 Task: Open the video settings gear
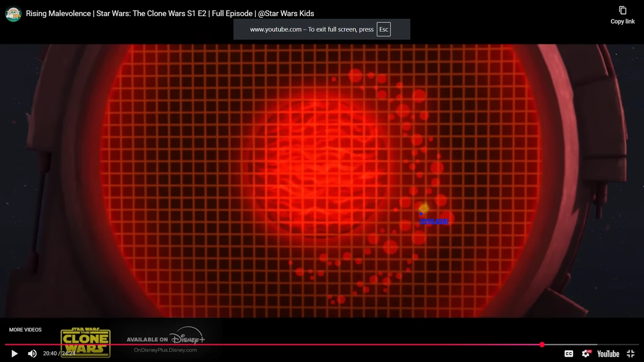(x=586, y=353)
